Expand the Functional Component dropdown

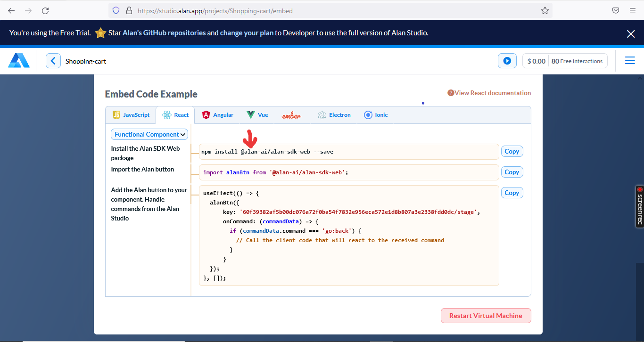coord(149,134)
